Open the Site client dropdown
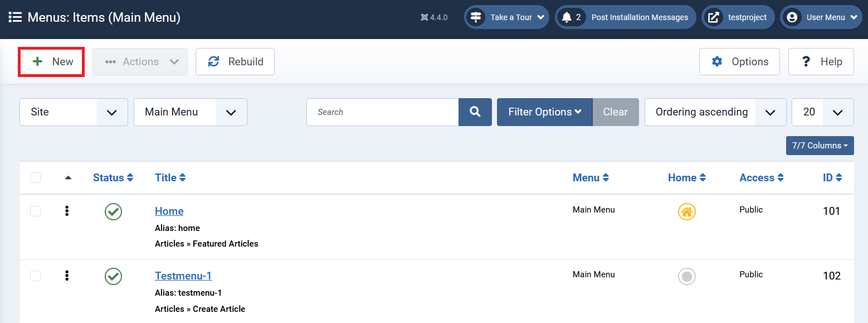Screen dimensions: 868x323 pyautogui.click(x=74, y=112)
